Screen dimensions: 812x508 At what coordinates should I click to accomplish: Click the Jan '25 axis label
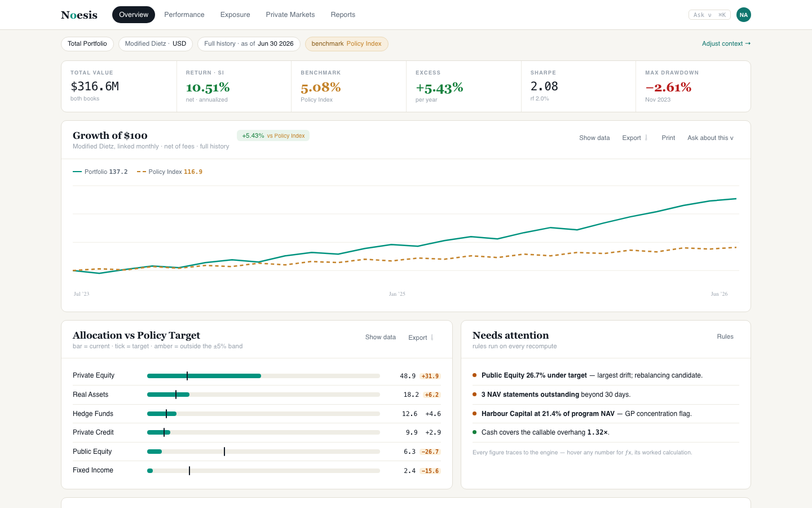coord(397,294)
